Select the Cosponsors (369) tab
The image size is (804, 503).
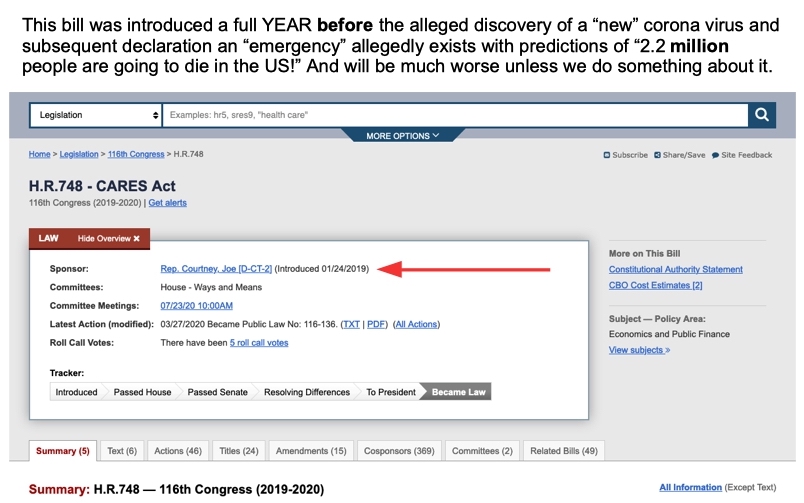coord(399,451)
